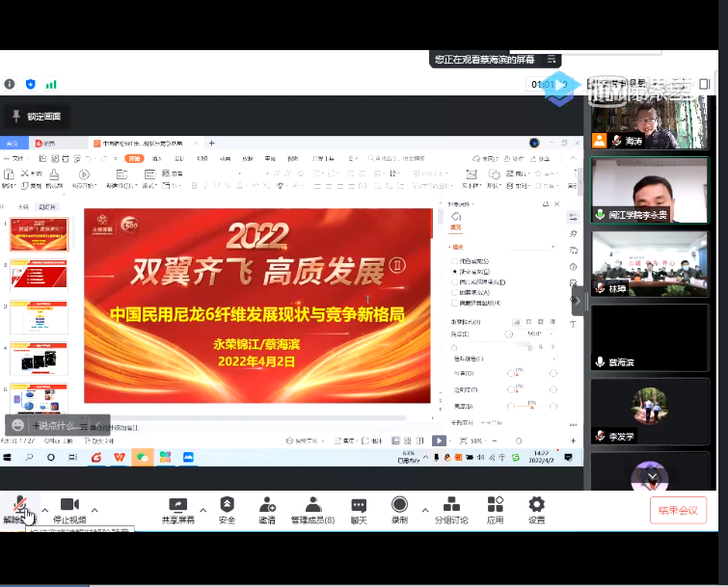
Task: Click the notification center icon on shared taskbar
Action: [568, 458]
